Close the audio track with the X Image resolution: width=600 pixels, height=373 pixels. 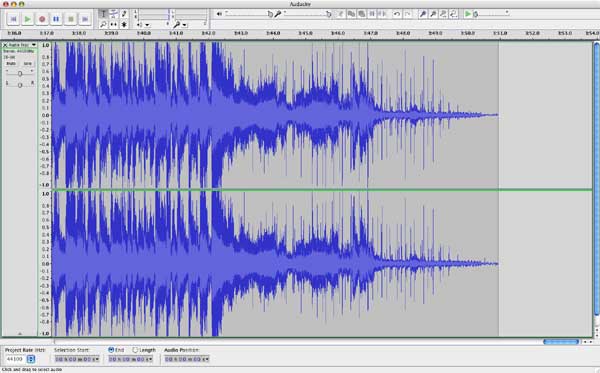pos(5,45)
